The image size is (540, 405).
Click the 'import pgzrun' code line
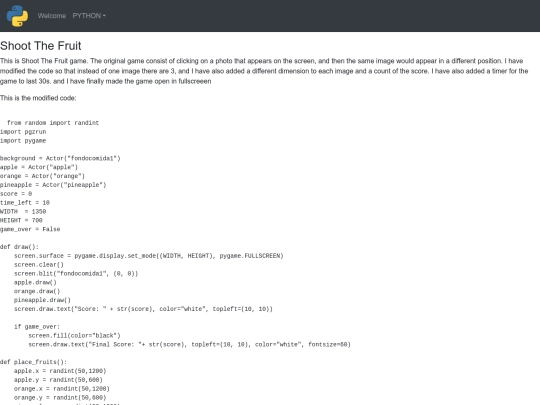pyautogui.click(x=23, y=132)
